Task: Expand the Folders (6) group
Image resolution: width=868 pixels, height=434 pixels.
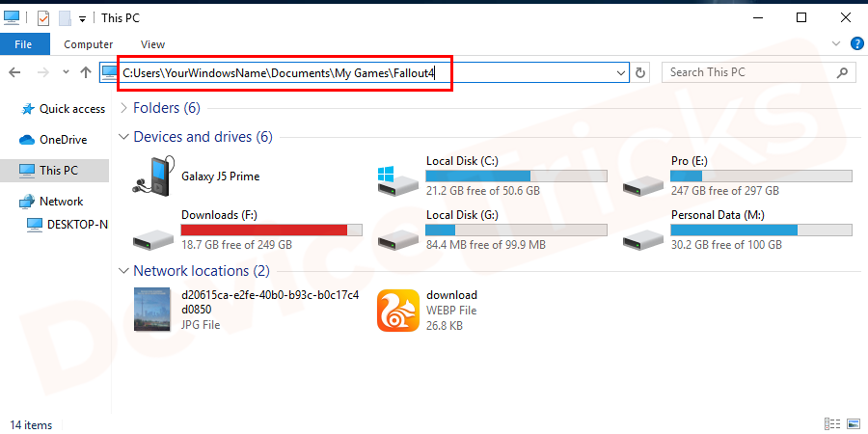Action: 122,108
